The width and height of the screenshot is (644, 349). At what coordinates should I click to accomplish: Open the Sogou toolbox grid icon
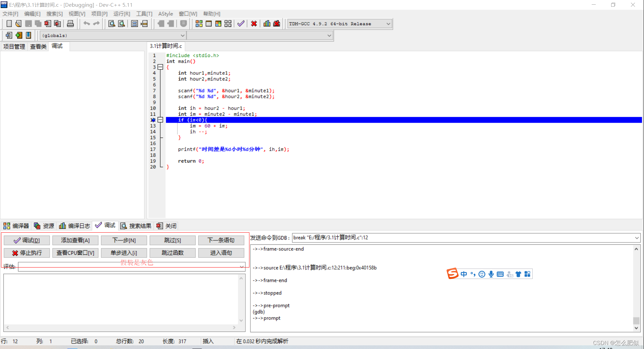pyautogui.click(x=527, y=274)
